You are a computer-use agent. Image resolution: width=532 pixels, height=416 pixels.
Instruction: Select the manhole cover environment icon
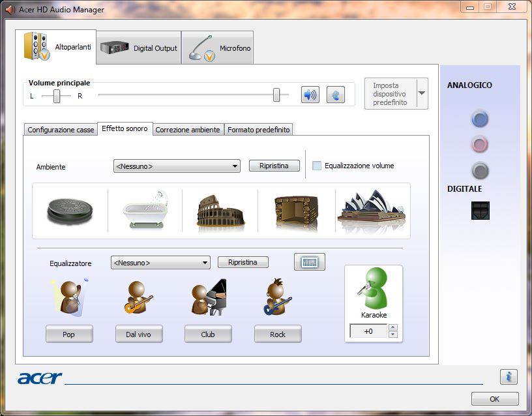pyautogui.click(x=70, y=211)
